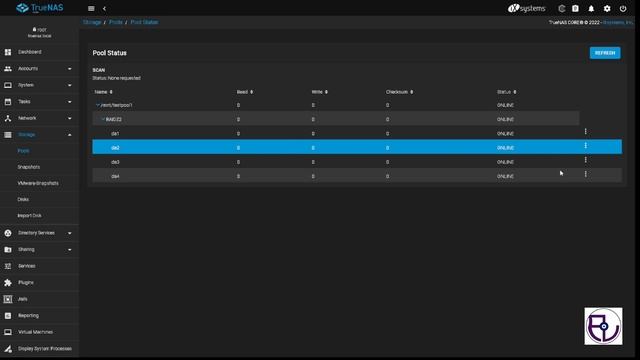Select the da4 disk row
This screenshot has width=640, height=360.
pos(357,176)
